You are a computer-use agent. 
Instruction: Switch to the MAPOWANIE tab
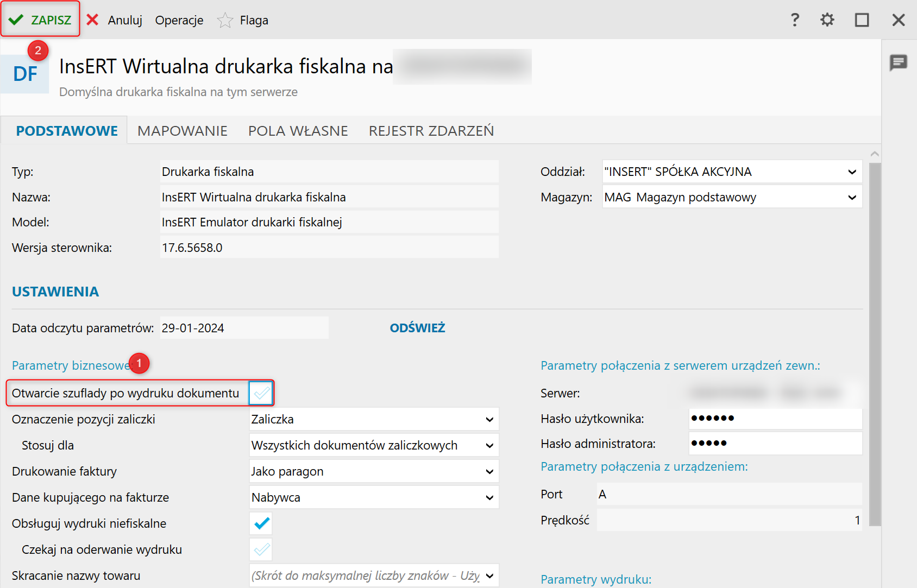183,131
